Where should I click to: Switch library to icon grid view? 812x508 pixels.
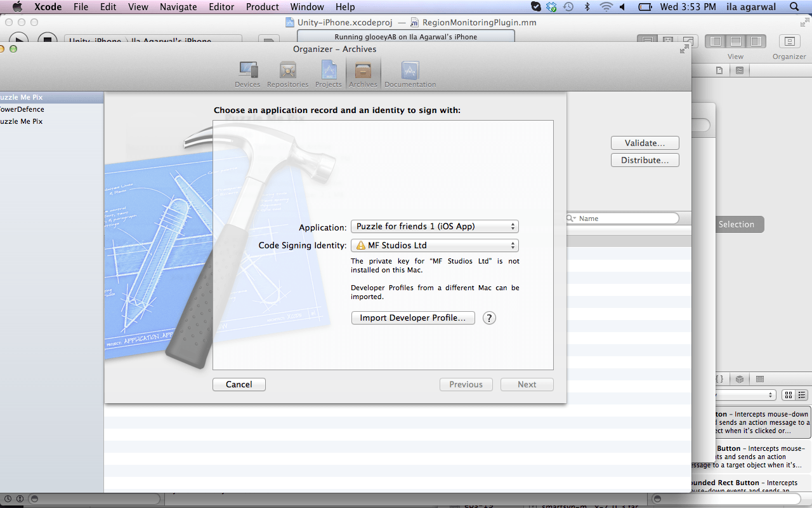tap(789, 395)
